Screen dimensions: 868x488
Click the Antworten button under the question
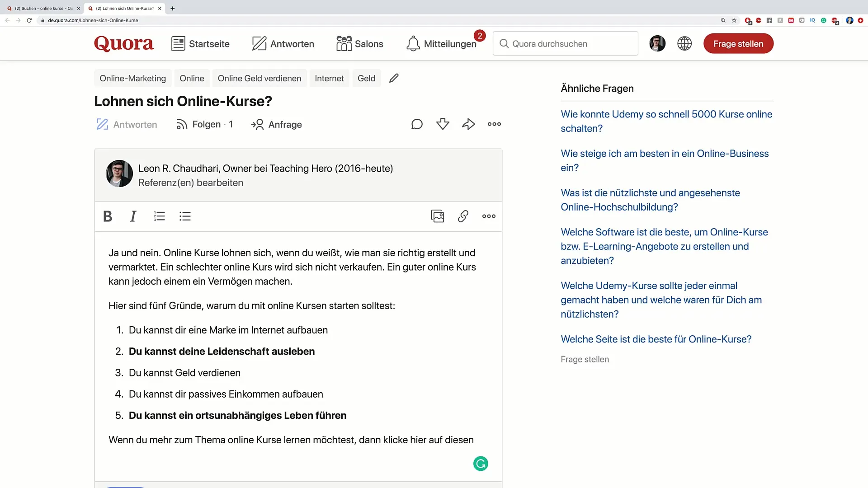(127, 124)
